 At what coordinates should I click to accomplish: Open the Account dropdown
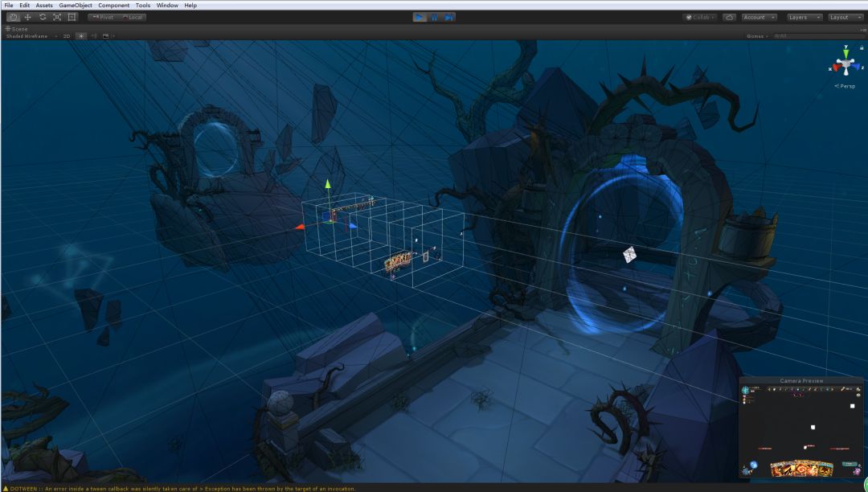759,17
